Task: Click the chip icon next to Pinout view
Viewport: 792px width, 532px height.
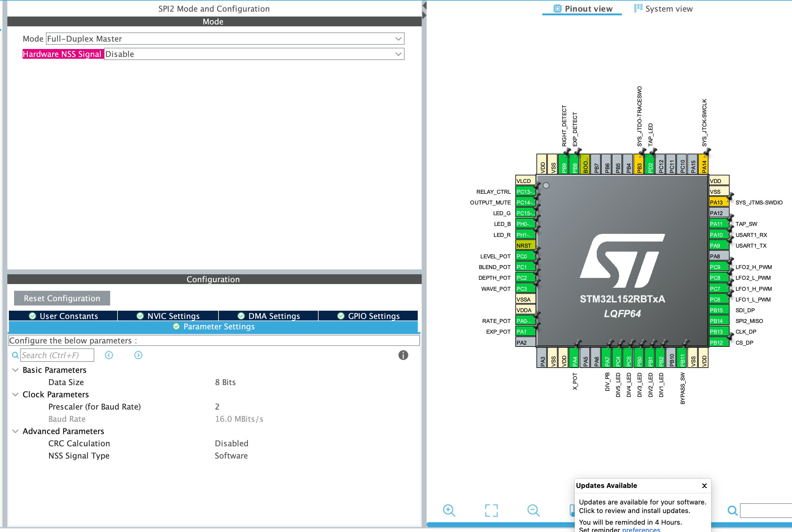Action: coord(557,8)
